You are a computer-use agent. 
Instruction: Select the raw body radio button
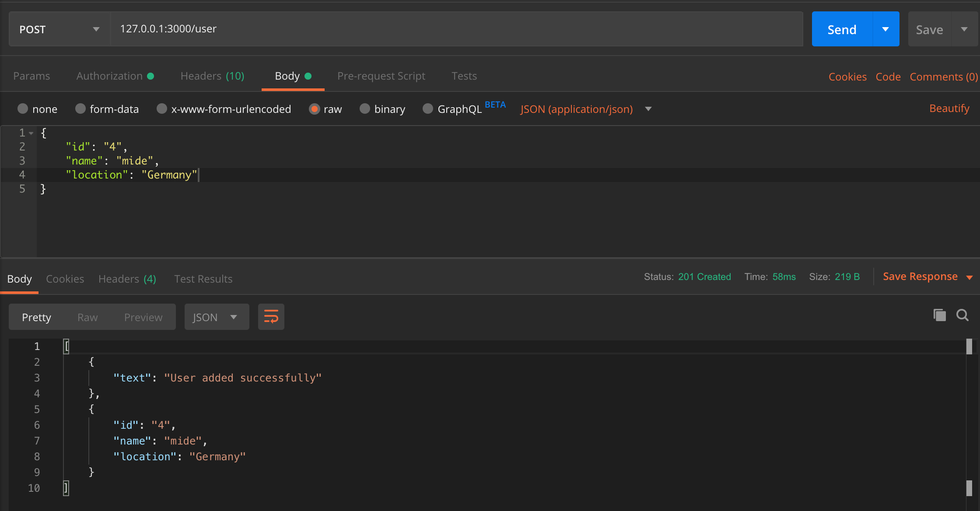(314, 108)
